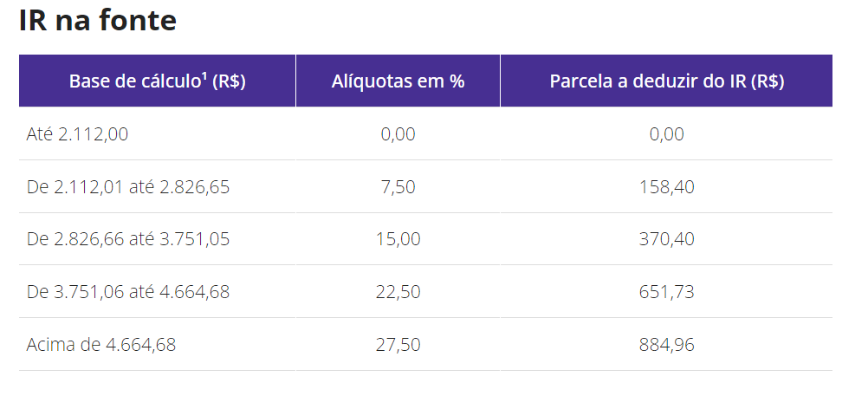
Task: Click the "De 2.826,66 até 3.751,05" cell
Action: pos(128,239)
